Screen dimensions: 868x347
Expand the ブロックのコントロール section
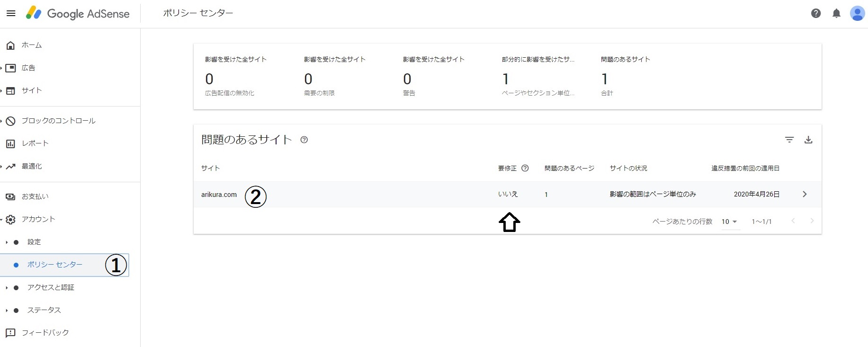tap(58, 121)
